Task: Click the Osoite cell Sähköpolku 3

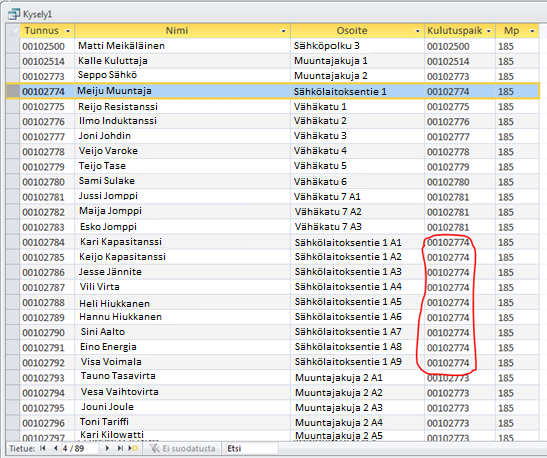Action: [x=357, y=46]
